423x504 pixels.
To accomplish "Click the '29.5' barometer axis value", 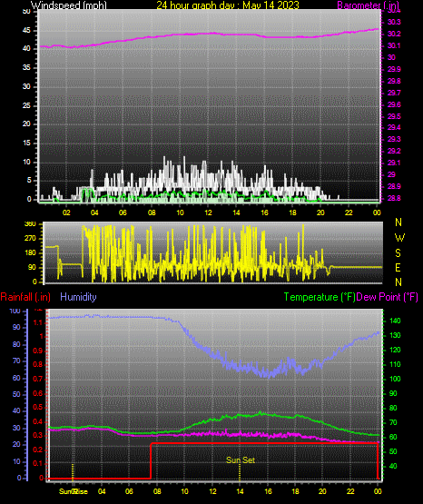I will [x=394, y=116].
